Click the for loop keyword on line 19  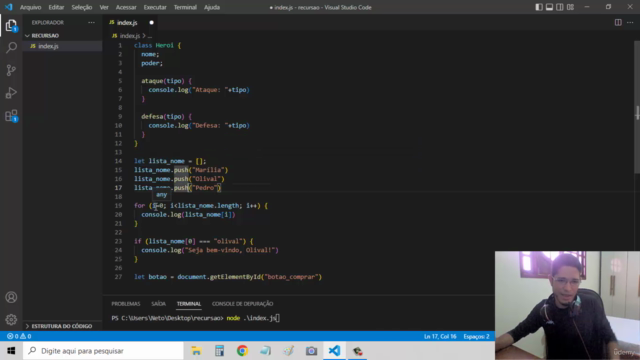[x=140, y=205]
